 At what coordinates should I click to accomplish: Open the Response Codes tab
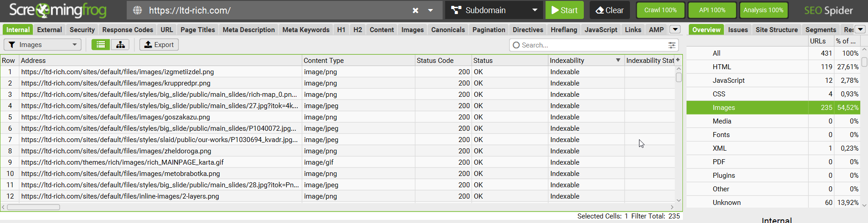tap(128, 30)
